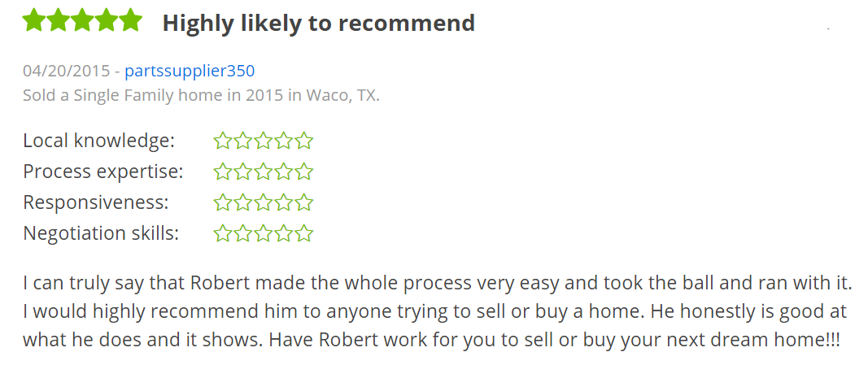The image size is (868, 365).
Task: Select fifth star of Process expertise rating
Action: tap(304, 172)
